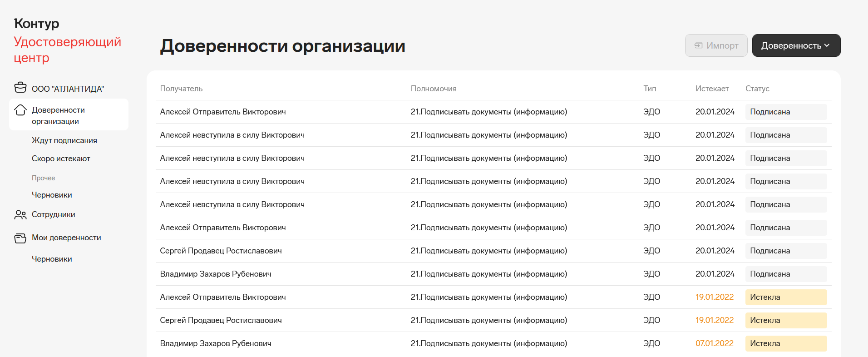
Task: Open Удостоверяющий центр link
Action: (67, 50)
